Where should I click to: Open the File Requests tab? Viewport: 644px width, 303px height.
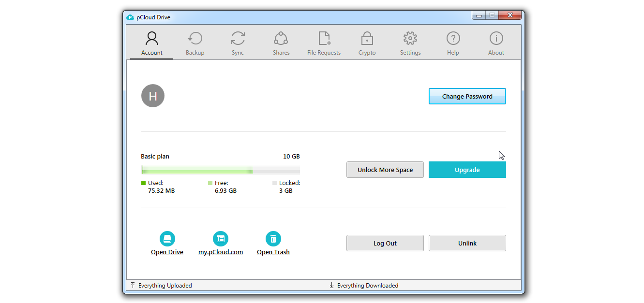[324, 43]
